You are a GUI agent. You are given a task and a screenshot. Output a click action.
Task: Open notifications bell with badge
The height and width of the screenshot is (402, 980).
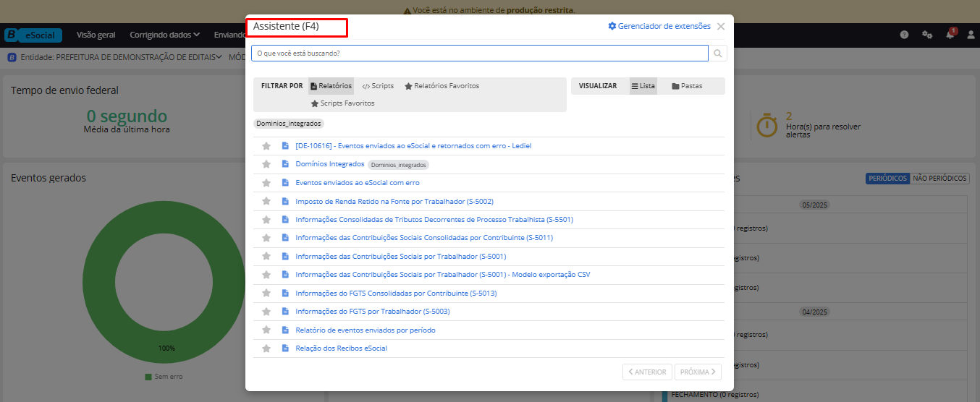(950, 34)
